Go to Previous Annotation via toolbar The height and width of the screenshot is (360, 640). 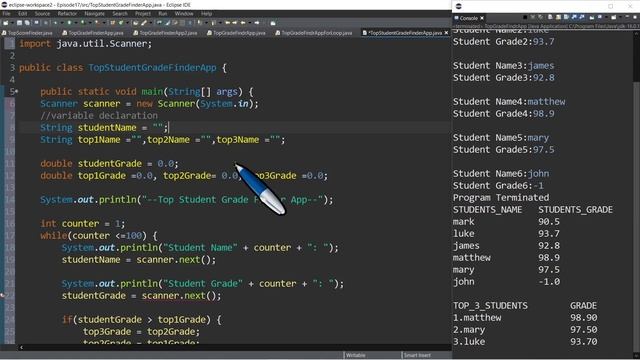point(214,23)
